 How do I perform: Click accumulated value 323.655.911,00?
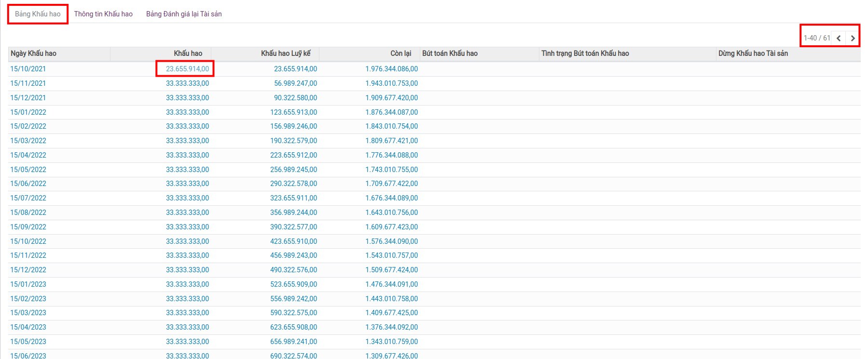click(293, 198)
